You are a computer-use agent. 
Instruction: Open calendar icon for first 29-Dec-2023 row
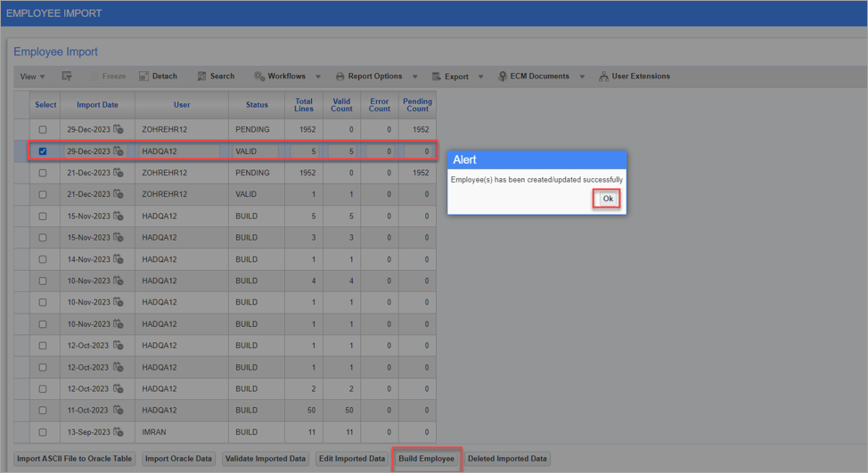pos(119,129)
